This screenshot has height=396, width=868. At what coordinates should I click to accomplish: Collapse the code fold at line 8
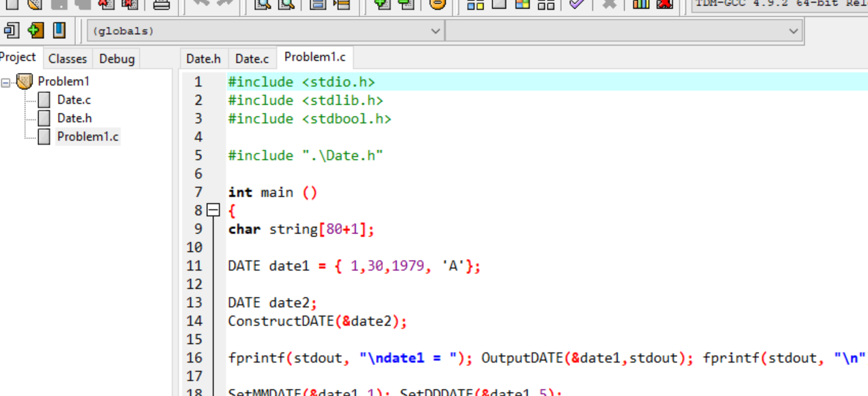[213, 211]
